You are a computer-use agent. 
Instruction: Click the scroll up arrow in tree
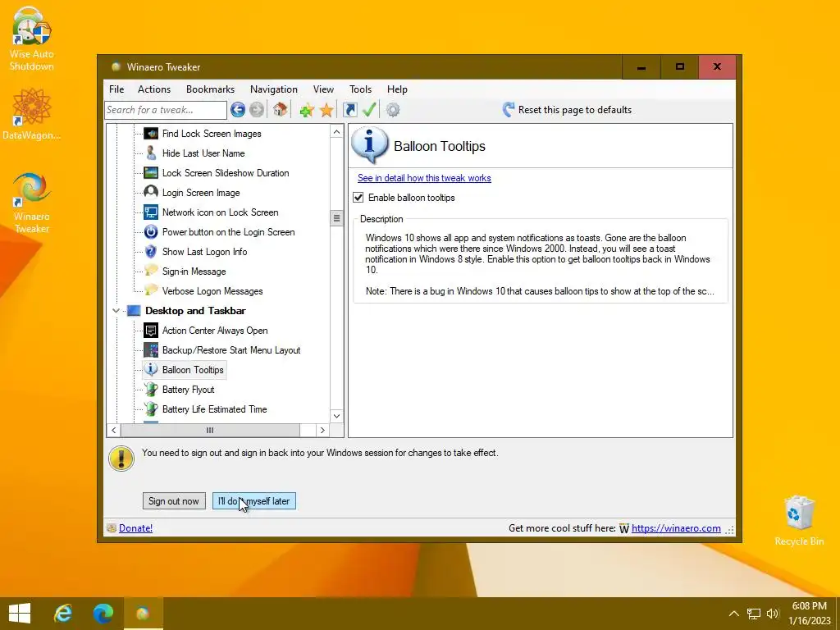[x=336, y=132]
